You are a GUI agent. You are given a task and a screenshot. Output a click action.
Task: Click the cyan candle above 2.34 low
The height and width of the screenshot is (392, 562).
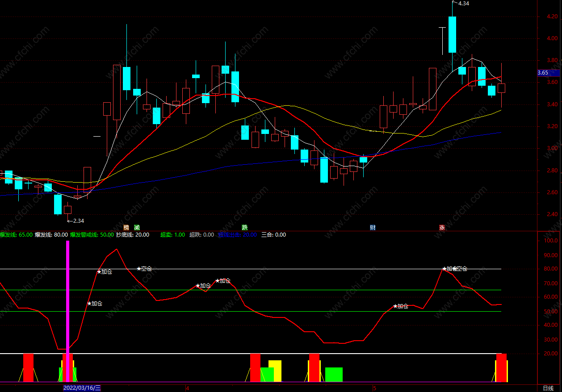[58, 204]
